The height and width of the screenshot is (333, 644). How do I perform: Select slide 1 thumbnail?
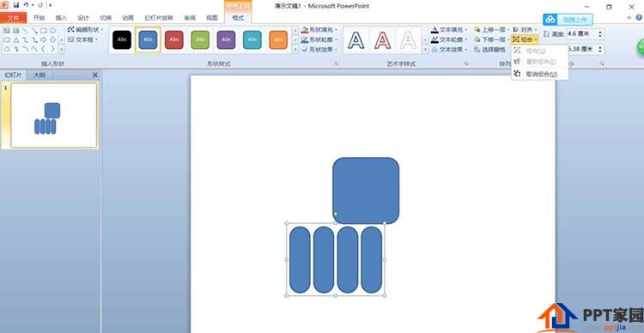[54, 115]
